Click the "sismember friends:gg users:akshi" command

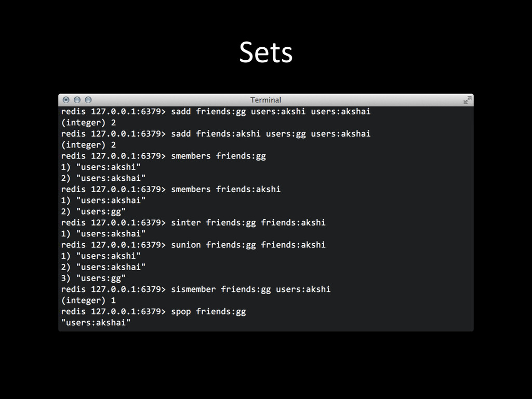pos(250,289)
